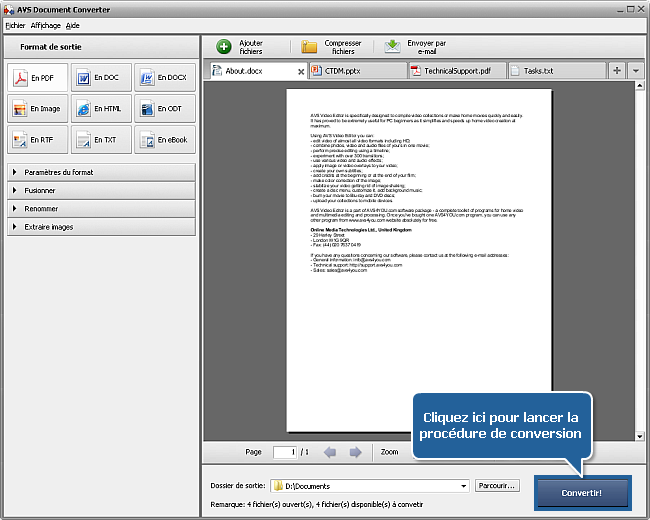
Task: Click the AVS Document Converter title icon
Action: click(9, 10)
